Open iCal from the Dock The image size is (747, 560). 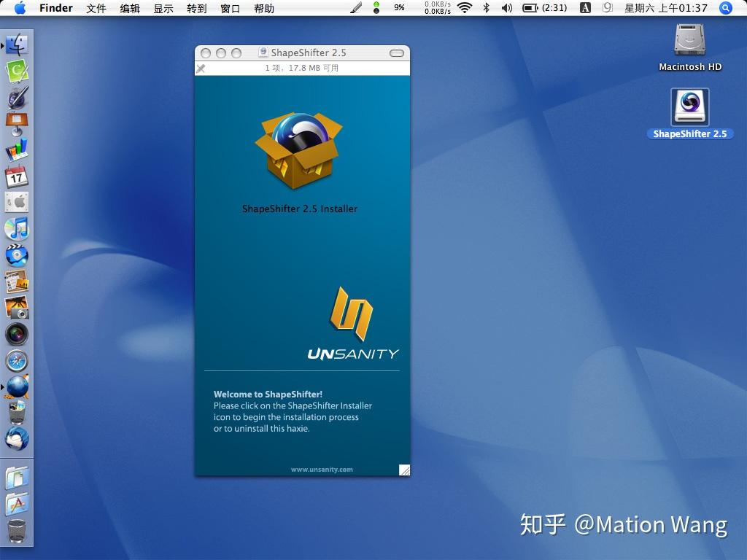coord(16,176)
